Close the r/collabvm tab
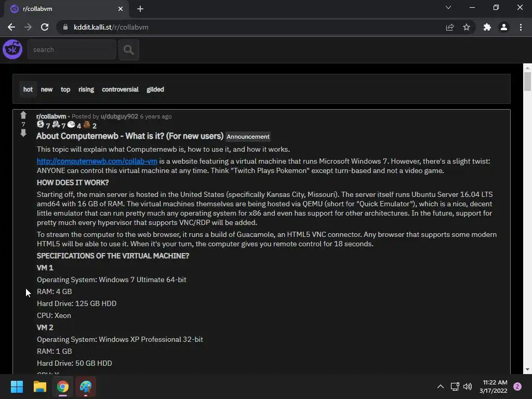The image size is (532, 399). (x=121, y=9)
